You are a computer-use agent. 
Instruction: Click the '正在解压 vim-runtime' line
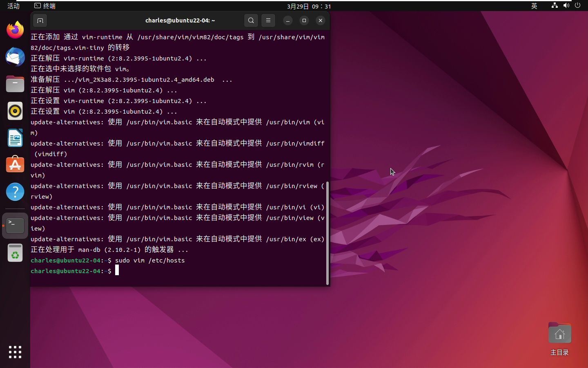pos(118,58)
